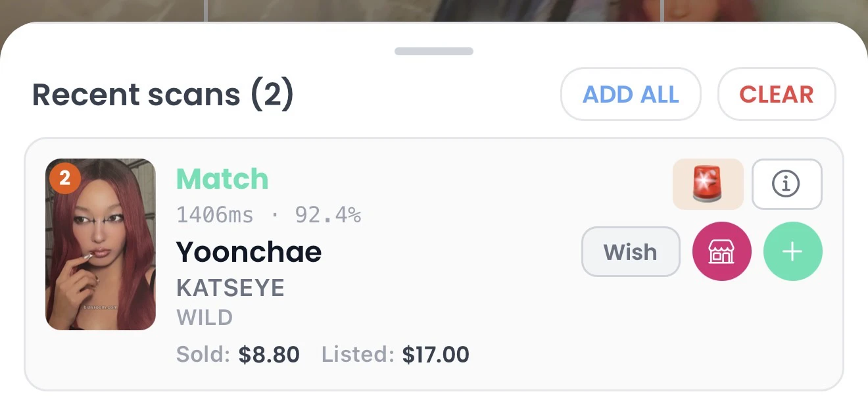The height and width of the screenshot is (398, 868).
Task: Tap the sheet drag handle bar
Action: 434,51
